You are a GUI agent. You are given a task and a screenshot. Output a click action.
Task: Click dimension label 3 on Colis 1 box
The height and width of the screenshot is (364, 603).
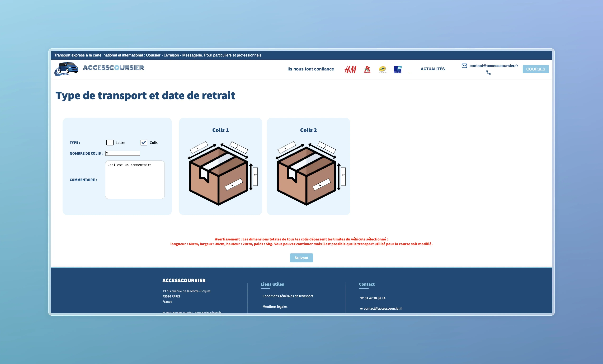click(x=255, y=176)
